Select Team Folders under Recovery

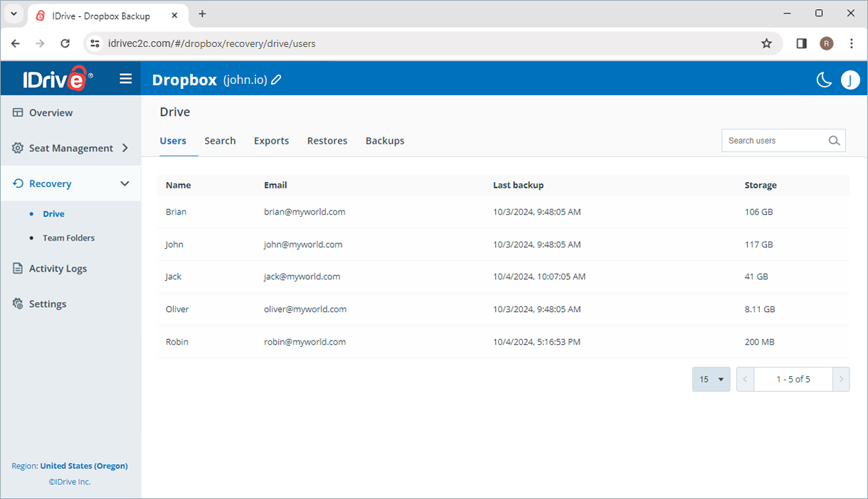[x=68, y=237]
